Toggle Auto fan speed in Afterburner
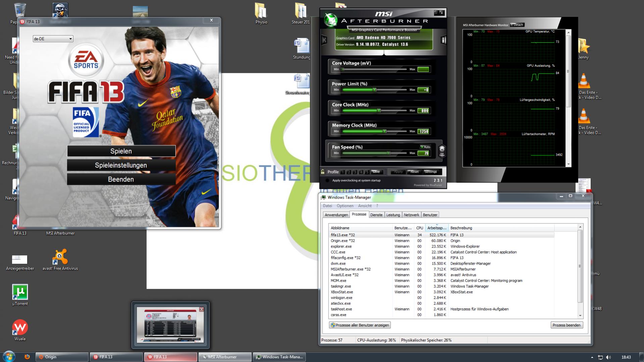644x362 pixels. (426, 147)
